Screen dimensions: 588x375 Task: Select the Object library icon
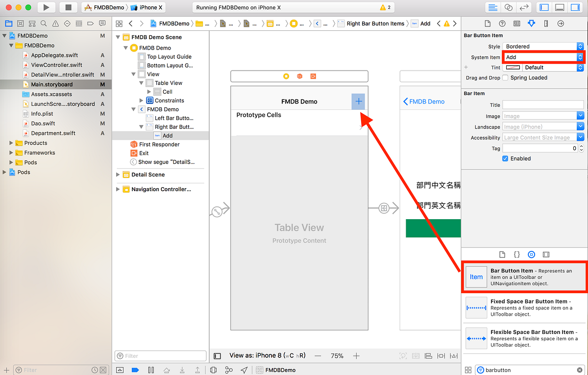point(531,254)
